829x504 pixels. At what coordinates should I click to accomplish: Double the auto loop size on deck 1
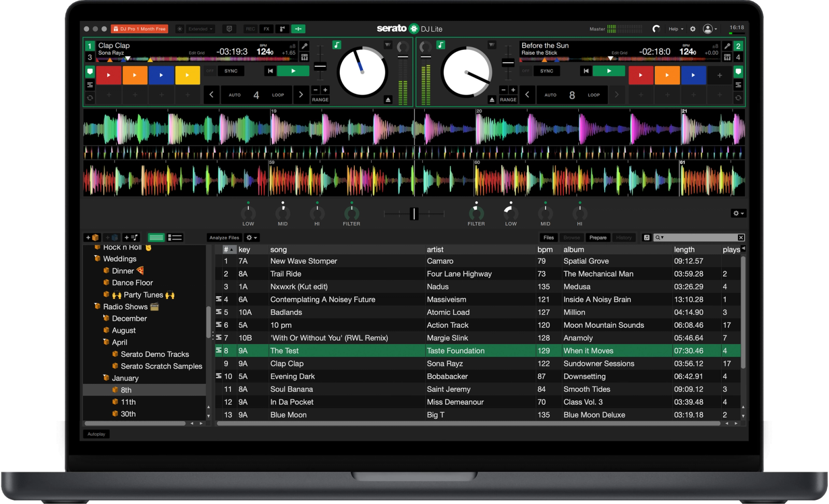[x=301, y=95]
